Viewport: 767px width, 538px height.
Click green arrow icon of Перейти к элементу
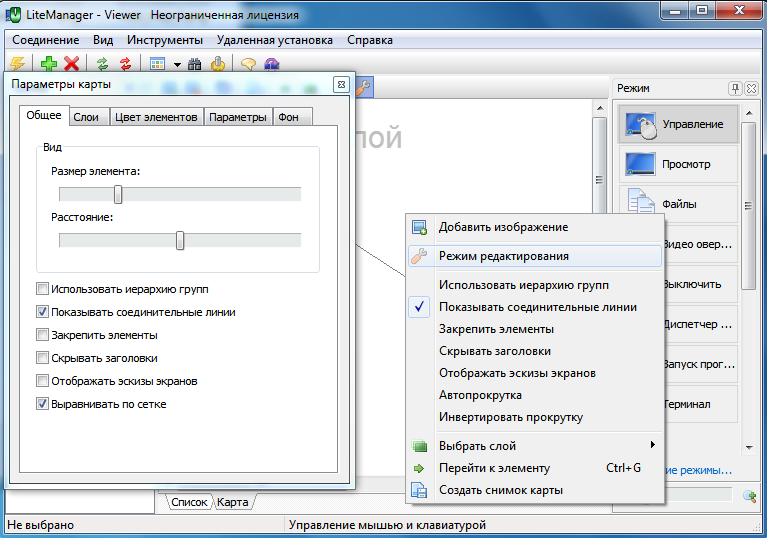[419, 469]
